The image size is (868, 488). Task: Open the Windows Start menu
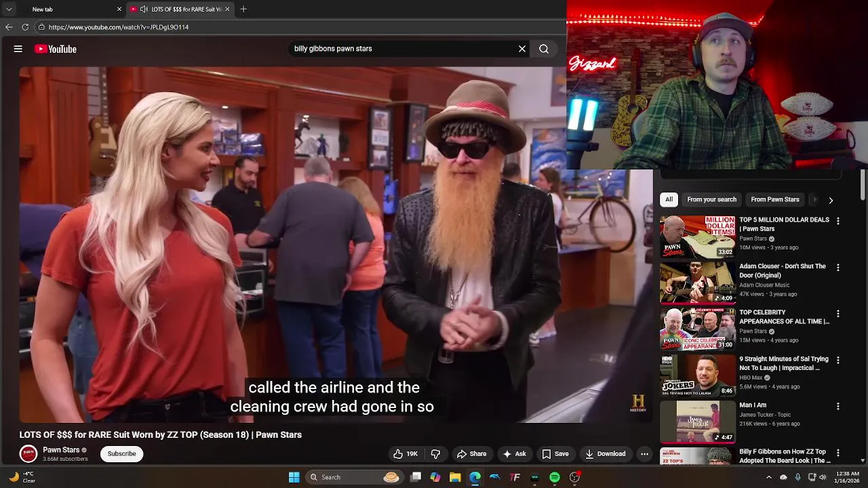coord(294,477)
